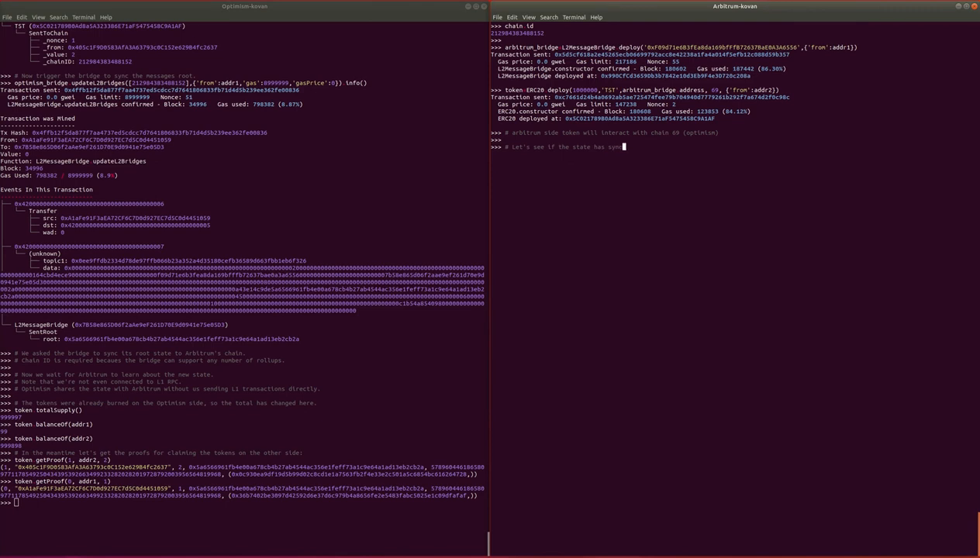Click the "Transfer" event name
This screenshot has width=980, height=558.
(x=43, y=211)
